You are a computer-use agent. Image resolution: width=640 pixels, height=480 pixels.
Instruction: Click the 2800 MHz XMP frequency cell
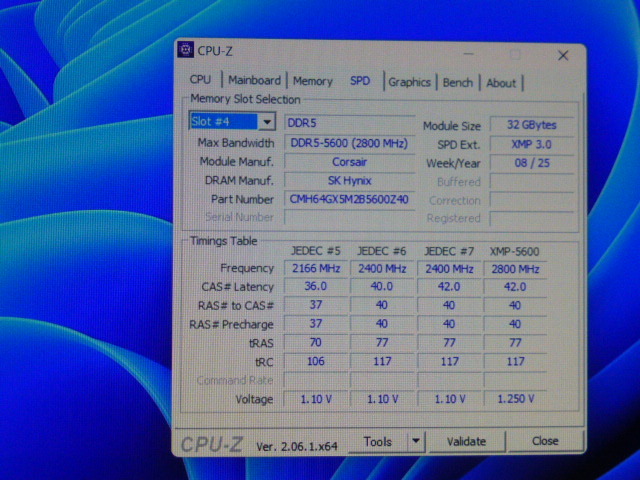tap(515, 269)
